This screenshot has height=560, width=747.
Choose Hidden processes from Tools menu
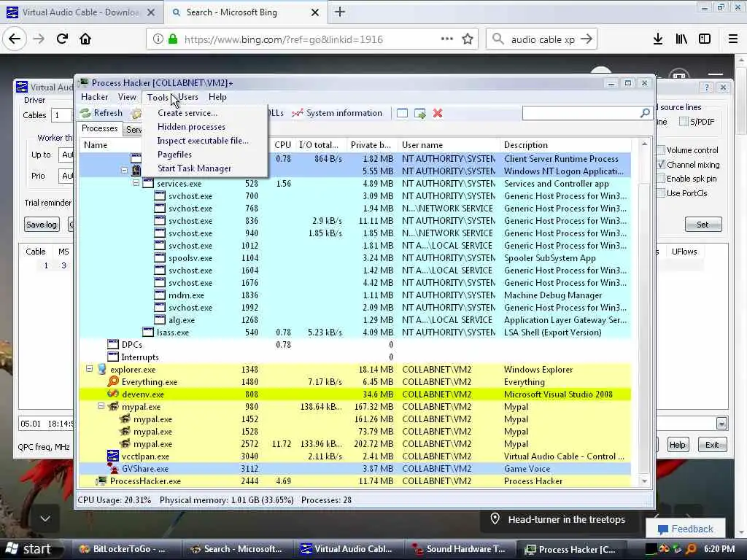point(205,127)
